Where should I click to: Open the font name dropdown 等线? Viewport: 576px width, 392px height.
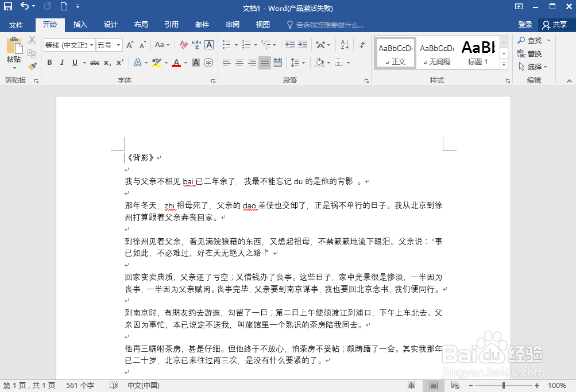[91, 45]
